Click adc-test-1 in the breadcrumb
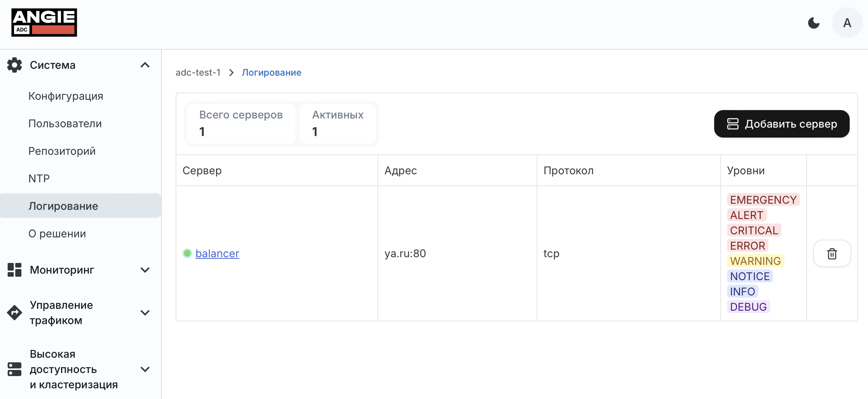Screen dimensions: 868x399 pos(198,73)
